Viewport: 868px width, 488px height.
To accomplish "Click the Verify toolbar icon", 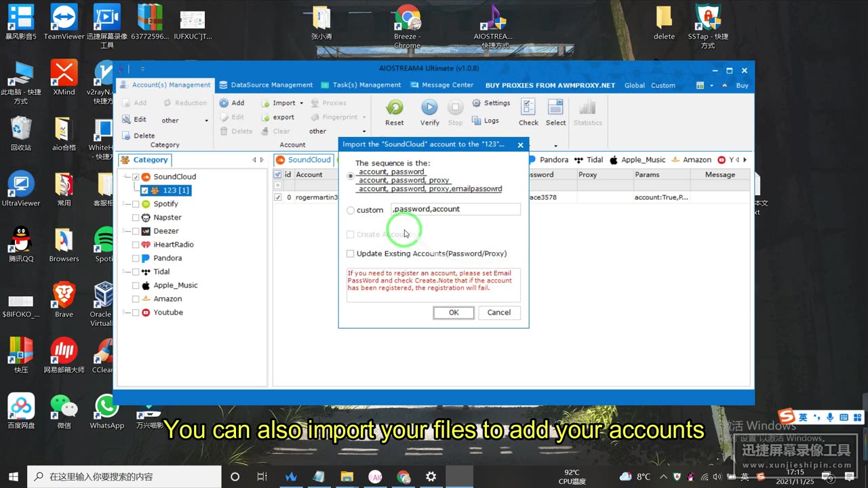I will [x=429, y=112].
